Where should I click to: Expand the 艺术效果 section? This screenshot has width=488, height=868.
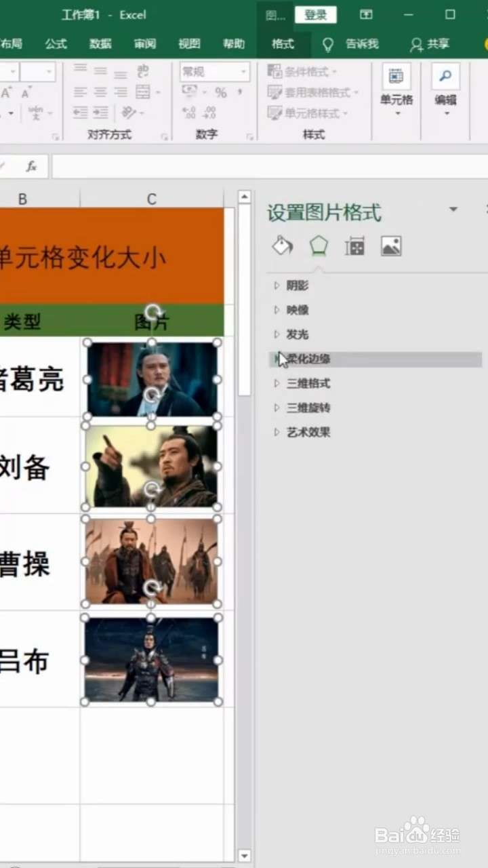pyautogui.click(x=308, y=432)
